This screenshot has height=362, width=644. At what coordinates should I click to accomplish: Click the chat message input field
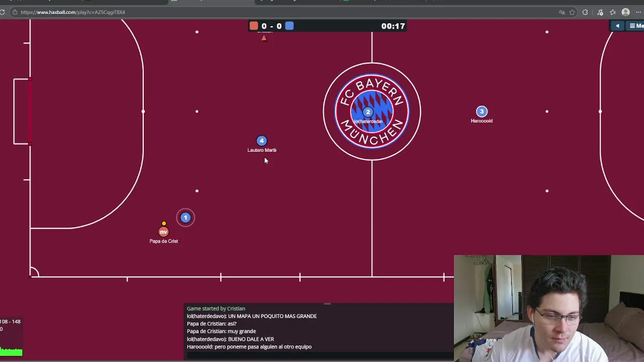click(319, 355)
